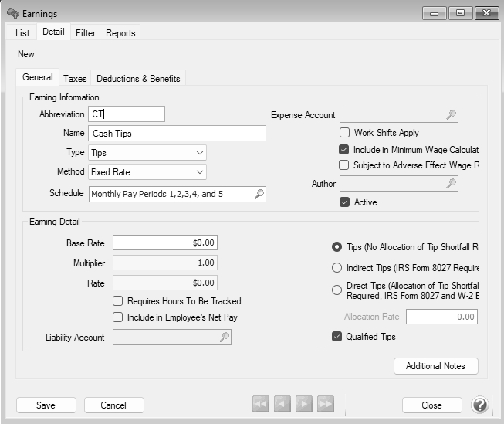Viewport: 504px width, 424px height.
Task: Click the help question mark icon
Action: tap(479, 405)
